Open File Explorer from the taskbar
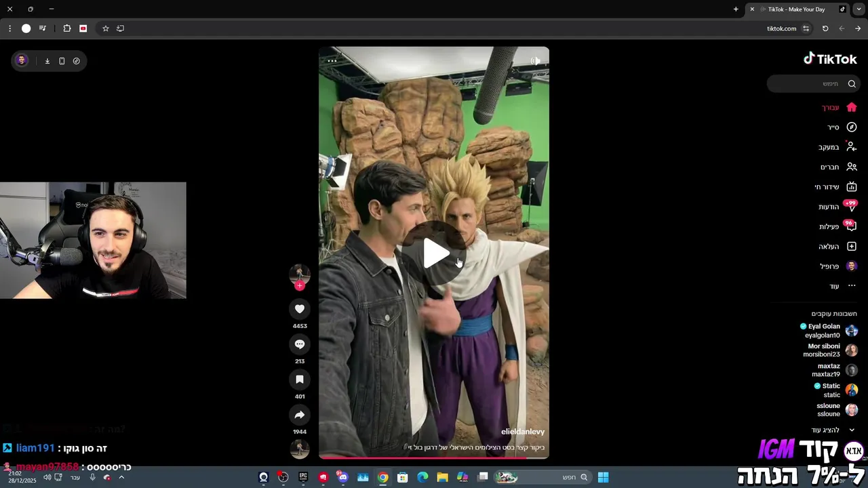This screenshot has height=488, width=868. tap(442, 477)
